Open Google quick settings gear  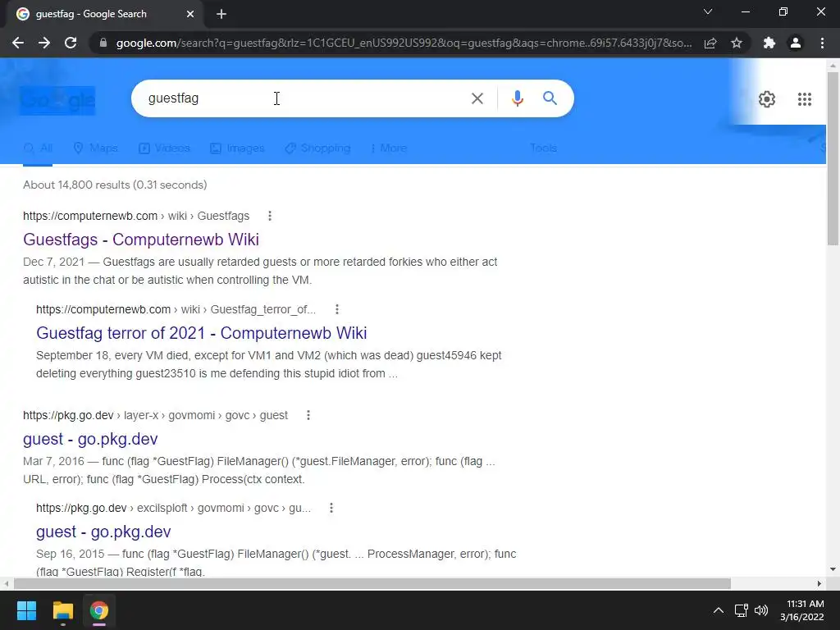767,99
